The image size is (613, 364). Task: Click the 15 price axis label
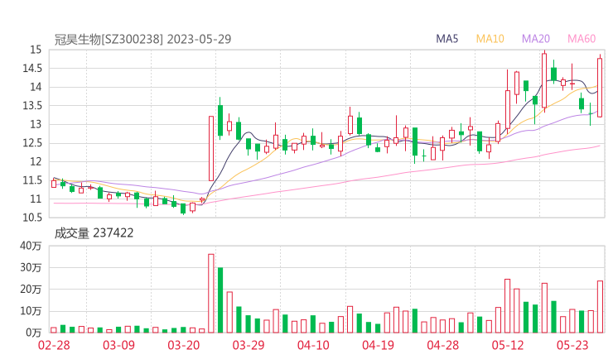point(36,50)
